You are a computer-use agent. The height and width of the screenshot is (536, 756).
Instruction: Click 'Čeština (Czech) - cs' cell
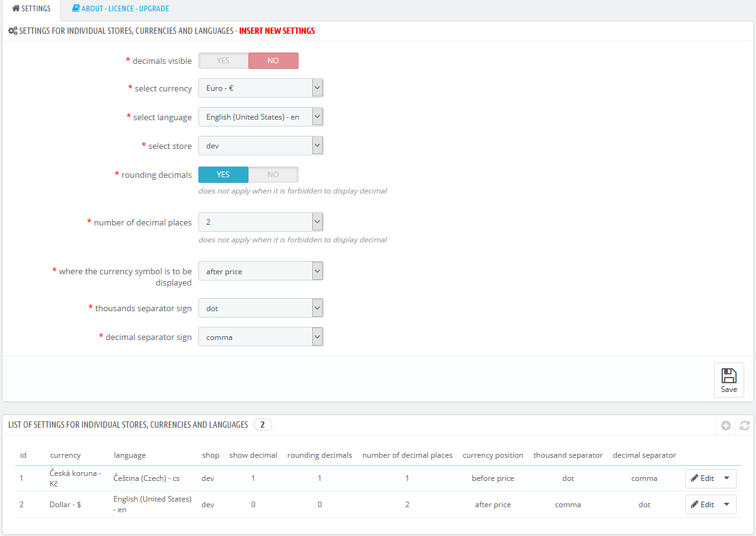tap(146, 478)
